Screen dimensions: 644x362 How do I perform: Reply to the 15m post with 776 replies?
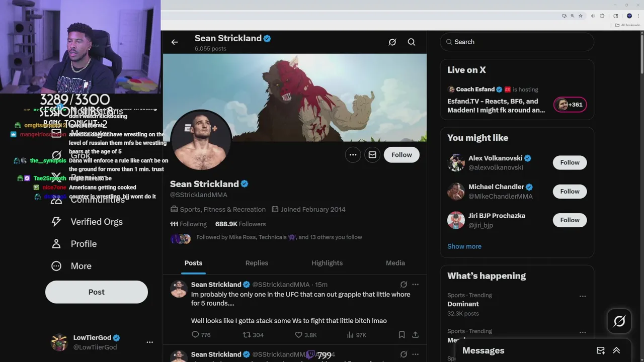tap(201, 335)
